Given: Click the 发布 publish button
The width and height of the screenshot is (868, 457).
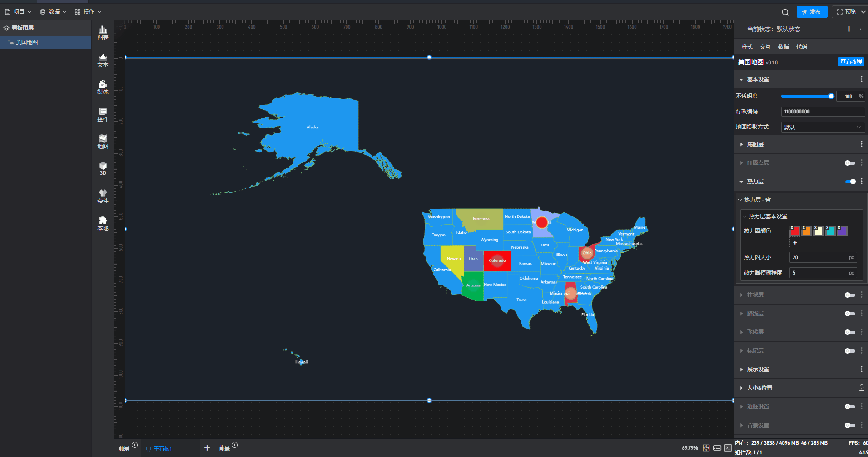Looking at the screenshot, I should tap(812, 12).
